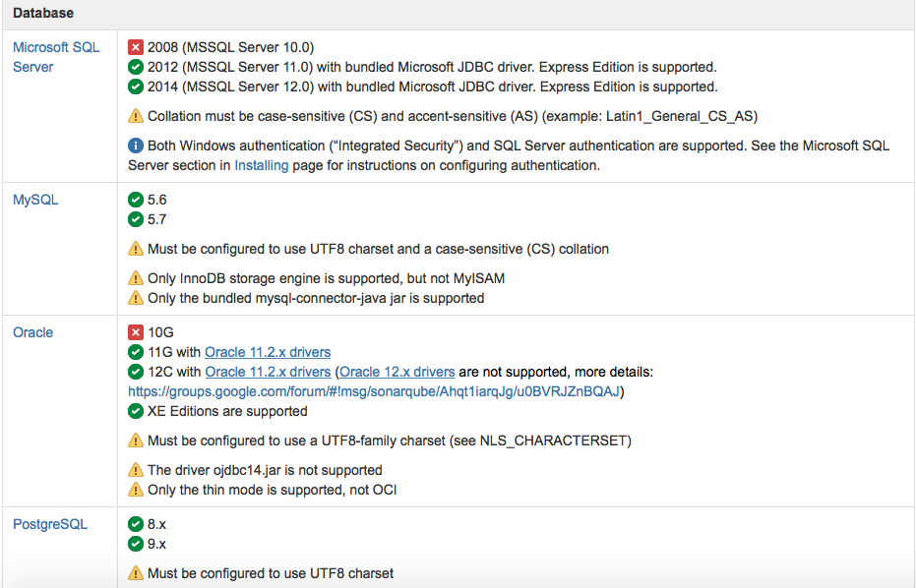Click the warning icon beside InnoDB storage engine note
Image resolution: width=916 pixels, height=588 pixels.
(x=136, y=278)
